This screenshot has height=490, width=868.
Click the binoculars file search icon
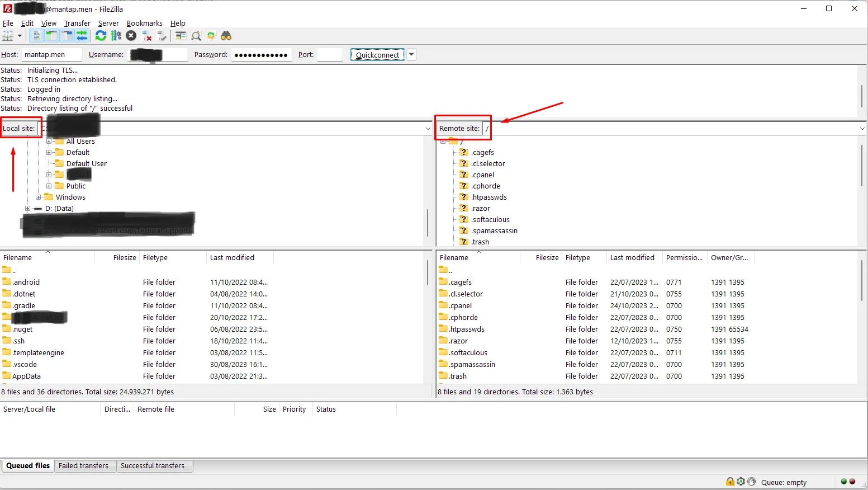[226, 36]
